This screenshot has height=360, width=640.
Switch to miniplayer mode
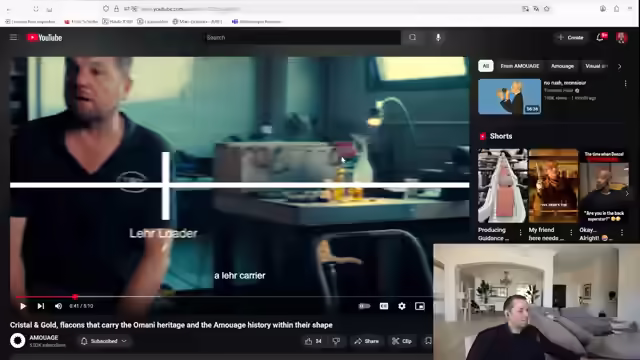click(x=420, y=306)
